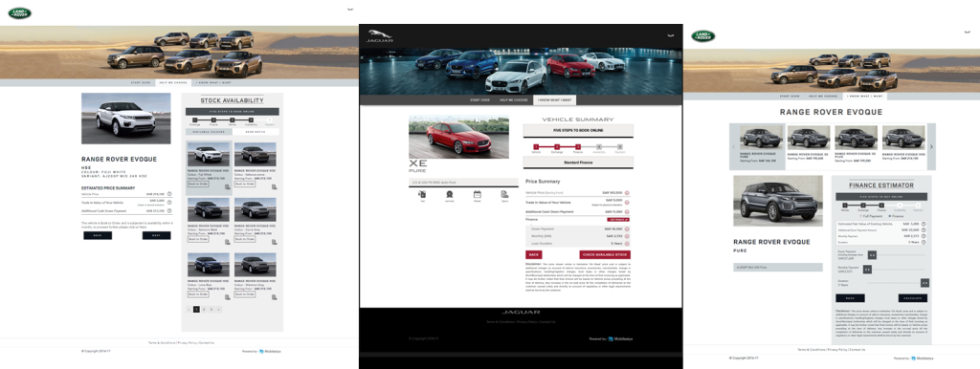Click Book to Order on the Fuji White card
980x369 pixels.
[198, 184]
